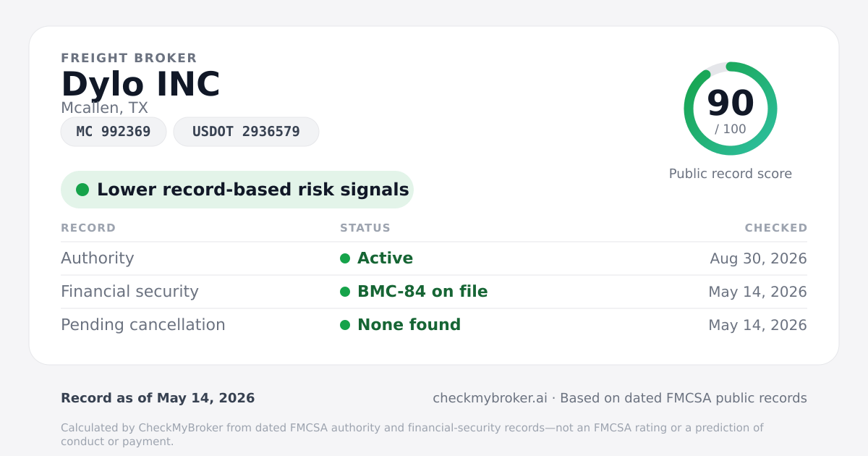The height and width of the screenshot is (456, 868).
Task: Click the green dot beside None found
Action: click(345, 325)
